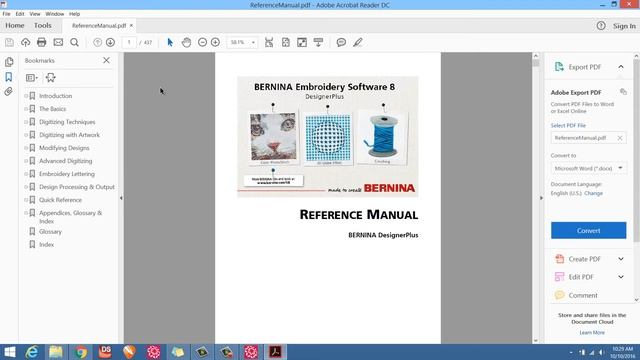This screenshot has height=360, width=640.
Task: Send file by email envelope icon
Action: [x=58, y=42]
